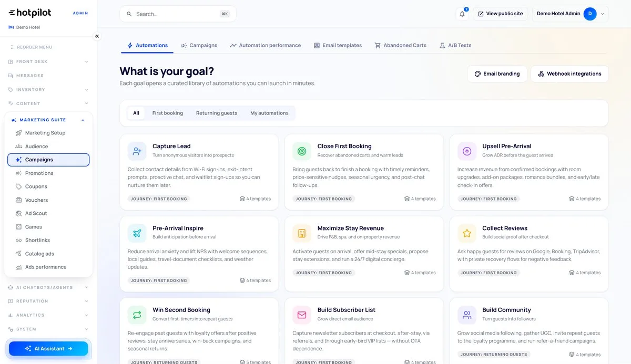631x364 pixels.
Task: Open the Automation performance tab
Action: click(x=265, y=45)
